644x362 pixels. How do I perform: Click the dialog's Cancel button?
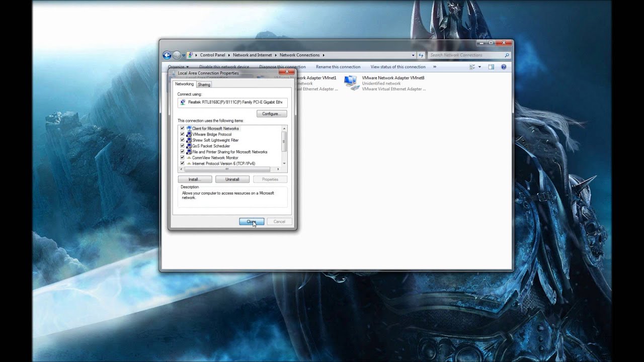point(279,222)
